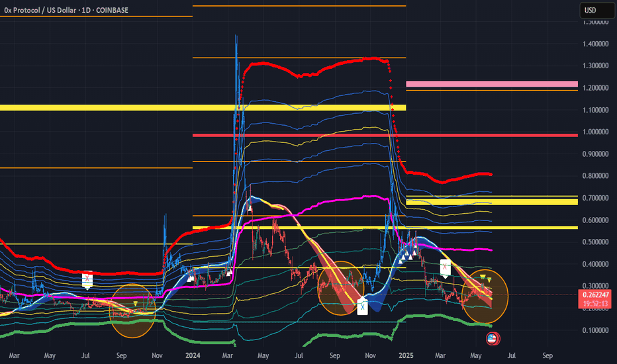Click the 0.600000 price axis label
The image size is (617, 364).
[x=596, y=220]
